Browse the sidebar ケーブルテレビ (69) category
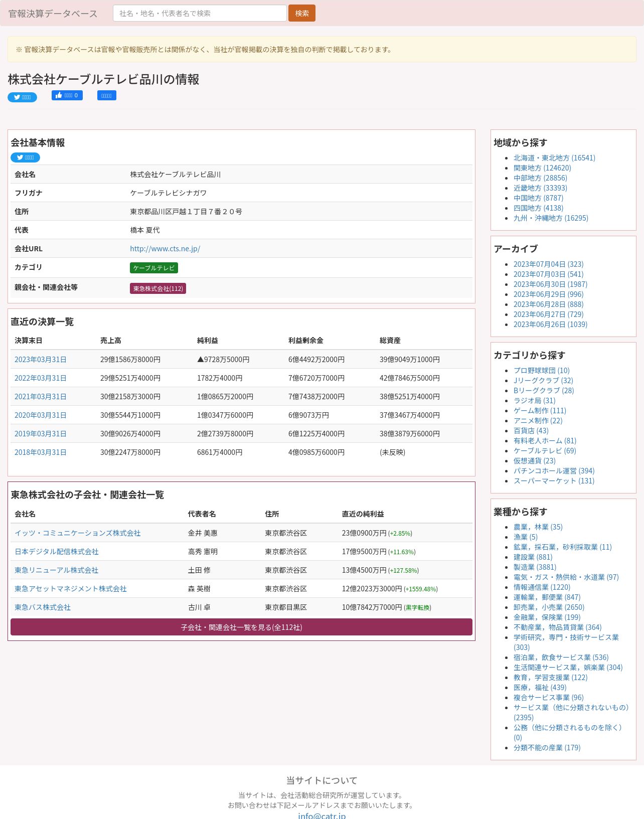This screenshot has width=644, height=819. tap(545, 451)
